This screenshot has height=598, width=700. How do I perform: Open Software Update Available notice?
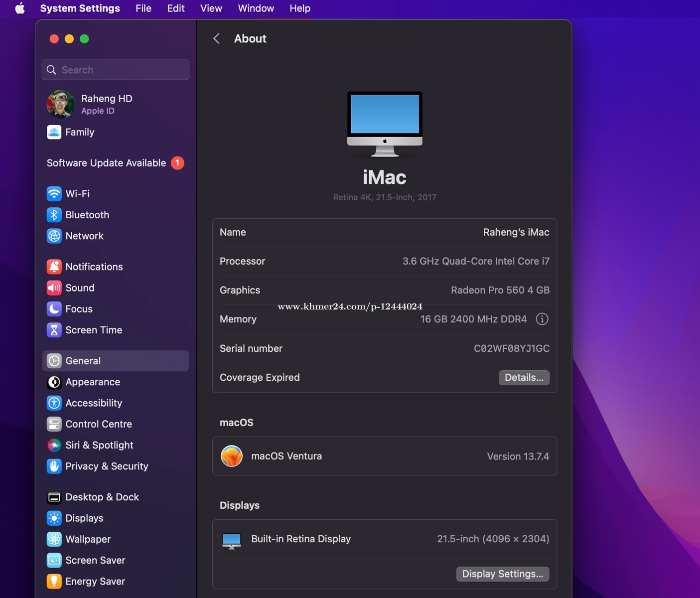pyautogui.click(x=106, y=163)
